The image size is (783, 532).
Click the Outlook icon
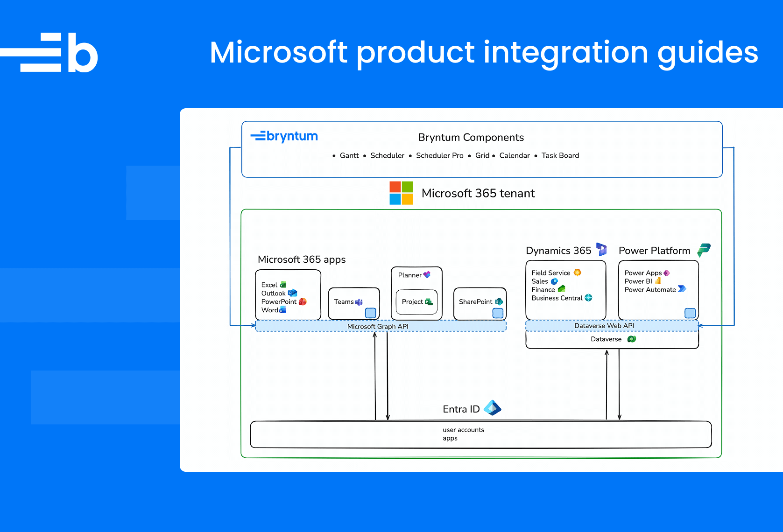coord(292,293)
